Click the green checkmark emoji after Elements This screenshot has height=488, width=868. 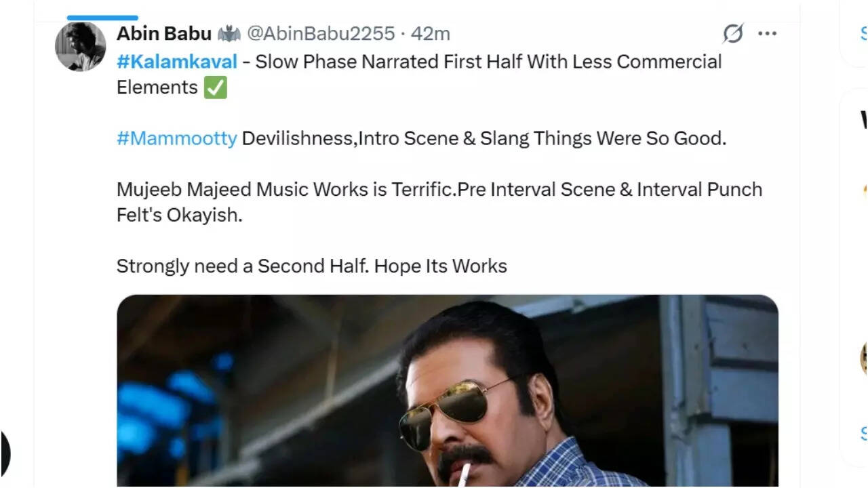pos(216,87)
